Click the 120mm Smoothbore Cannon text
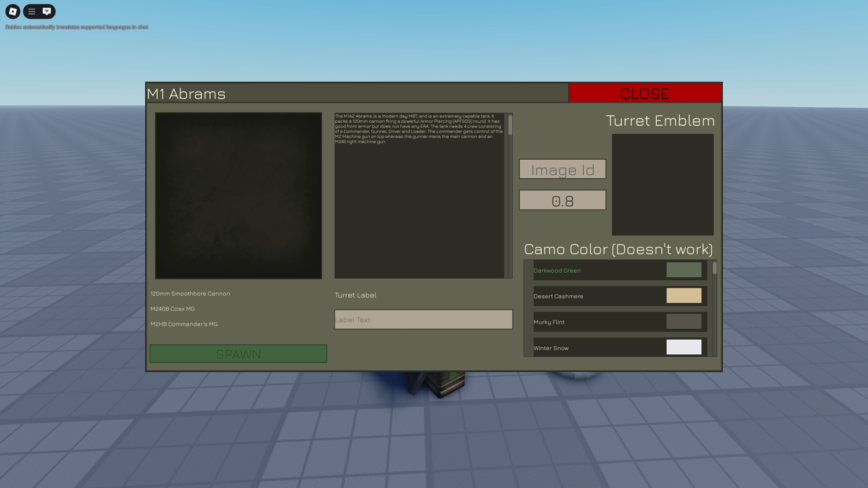868x488 pixels. click(x=190, y=293)
